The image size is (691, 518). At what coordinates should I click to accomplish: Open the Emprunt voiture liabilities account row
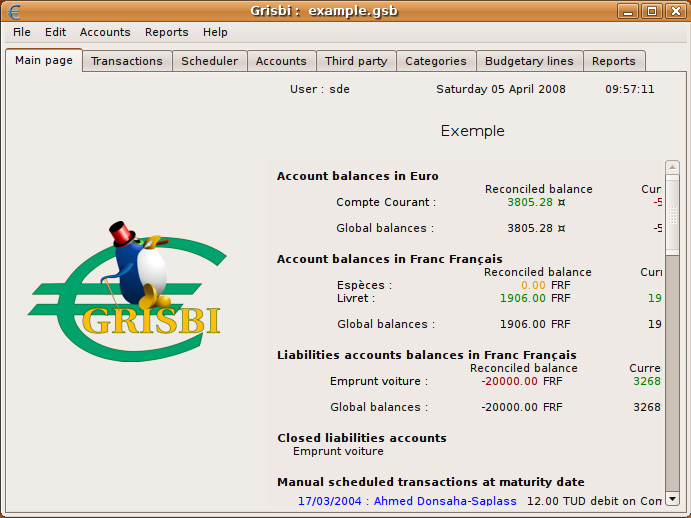pyautogui.click(x=379, y=381)
